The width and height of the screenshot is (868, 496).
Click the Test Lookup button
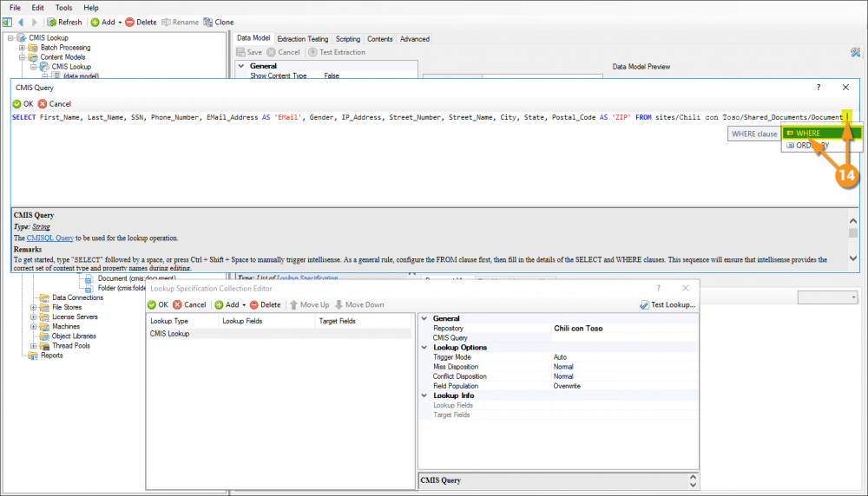667,304
